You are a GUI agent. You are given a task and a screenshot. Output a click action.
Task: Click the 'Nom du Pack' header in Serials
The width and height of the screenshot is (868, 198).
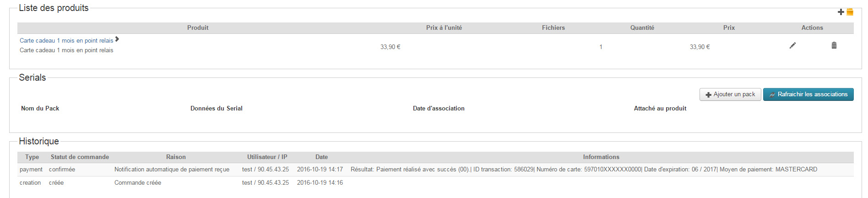pyautogui.click(x=40, y=109)
